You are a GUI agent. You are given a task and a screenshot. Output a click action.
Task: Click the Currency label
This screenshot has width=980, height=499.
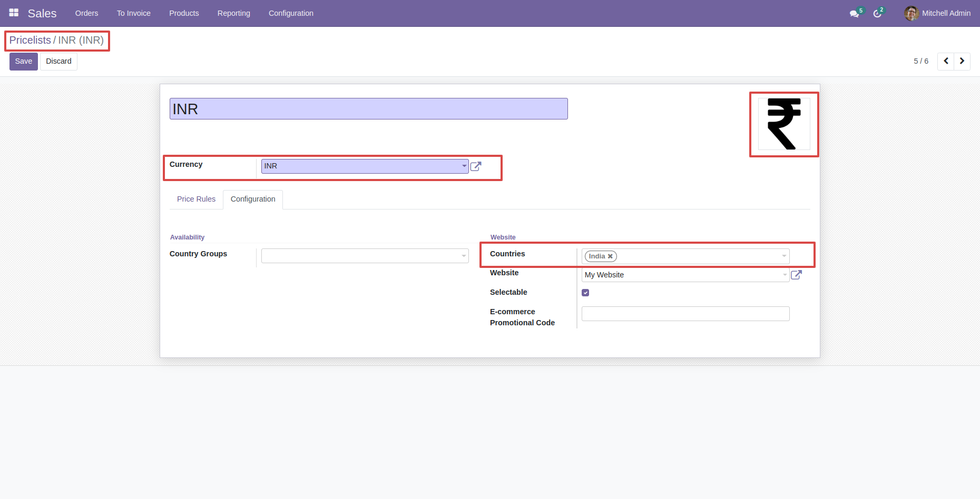pyautogui.click(x=186, y=164)
